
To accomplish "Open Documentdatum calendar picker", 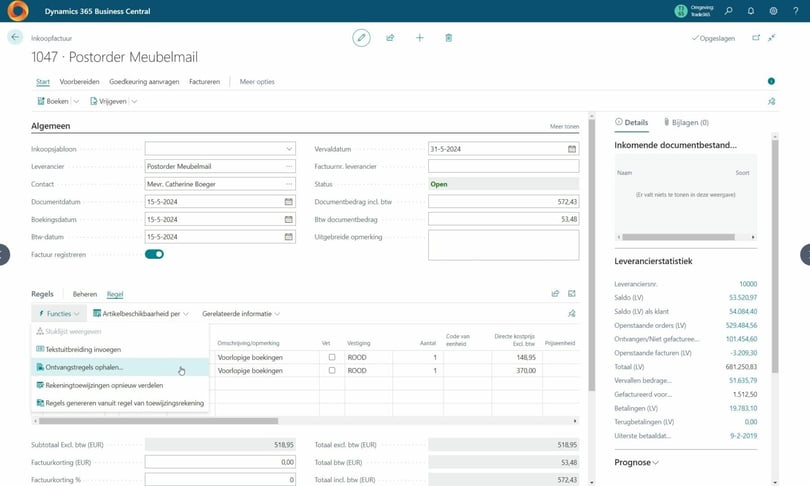I will pos(289,201).
